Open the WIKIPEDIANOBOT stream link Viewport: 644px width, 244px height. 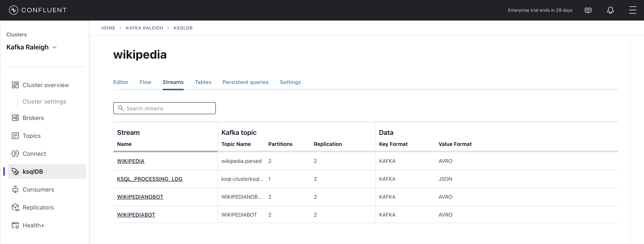tap(140, 197)
